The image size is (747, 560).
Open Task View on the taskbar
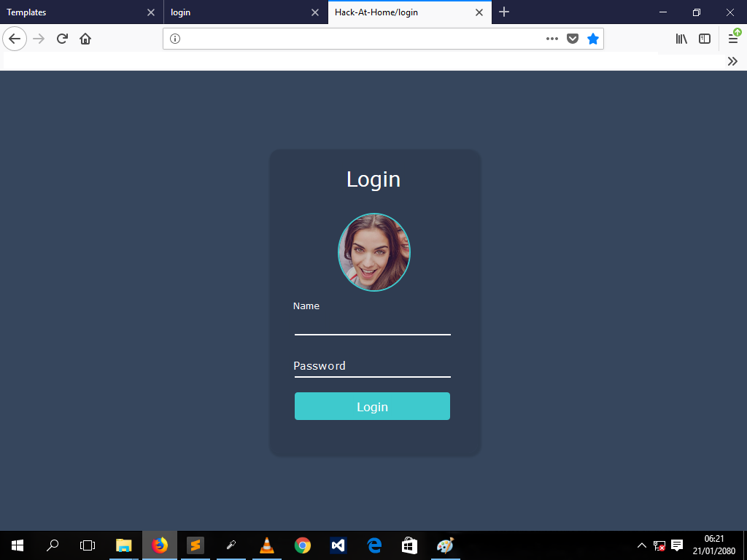coord(88,545)
